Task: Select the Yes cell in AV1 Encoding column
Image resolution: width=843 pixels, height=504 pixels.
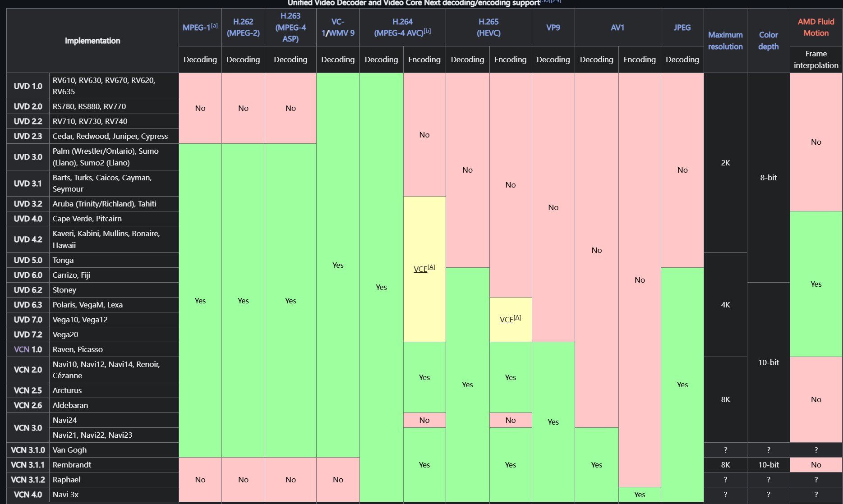Action: (640, 495)
